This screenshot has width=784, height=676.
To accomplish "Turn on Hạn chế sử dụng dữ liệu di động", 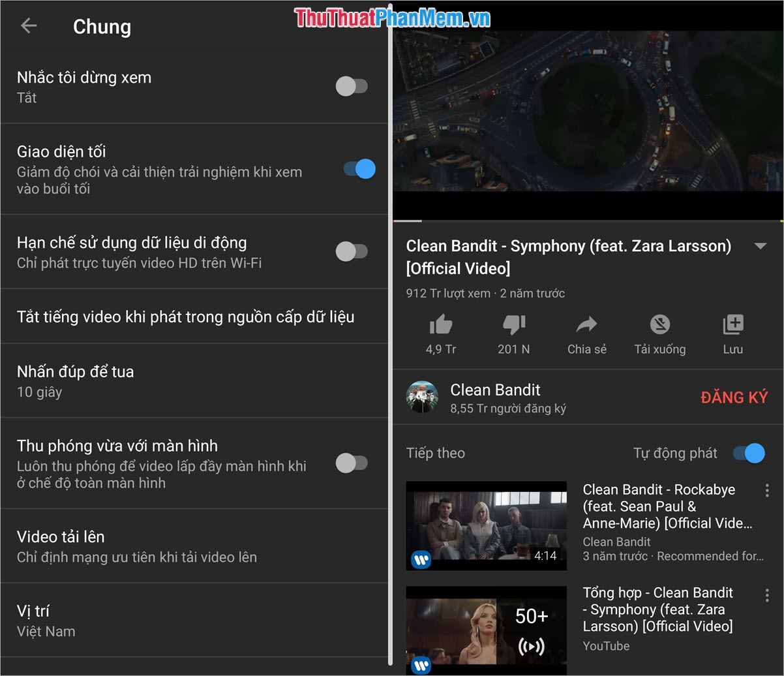I will 352,251.
